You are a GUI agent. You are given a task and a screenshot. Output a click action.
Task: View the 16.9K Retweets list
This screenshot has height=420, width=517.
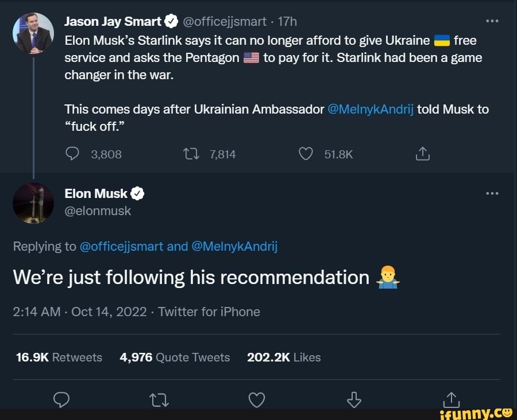click(x=59, y=357)
